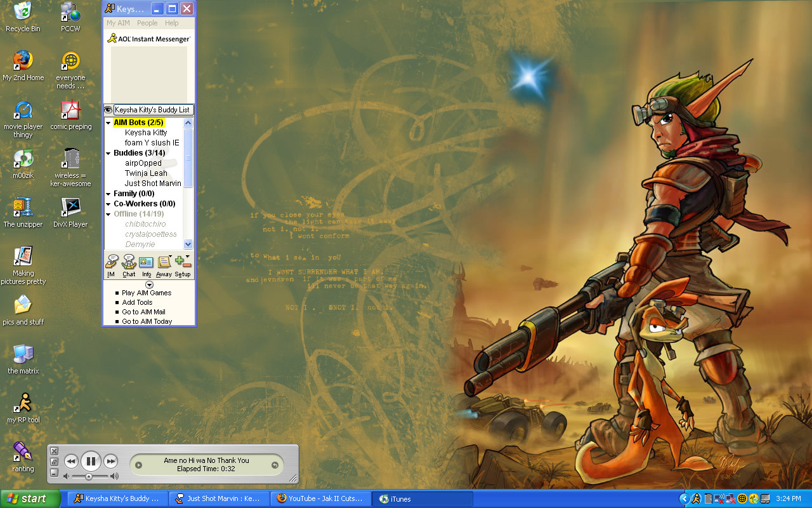This screenshot has height=508, width=812.
Task: Select buddy Just Shot Marvin in list
Action: tap(153, 184)
